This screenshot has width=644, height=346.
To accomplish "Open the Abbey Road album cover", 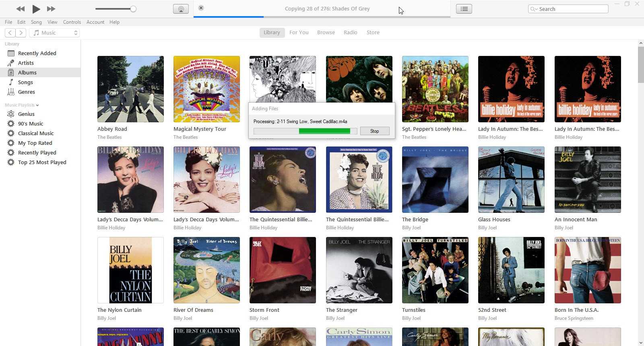I will 130,89.
